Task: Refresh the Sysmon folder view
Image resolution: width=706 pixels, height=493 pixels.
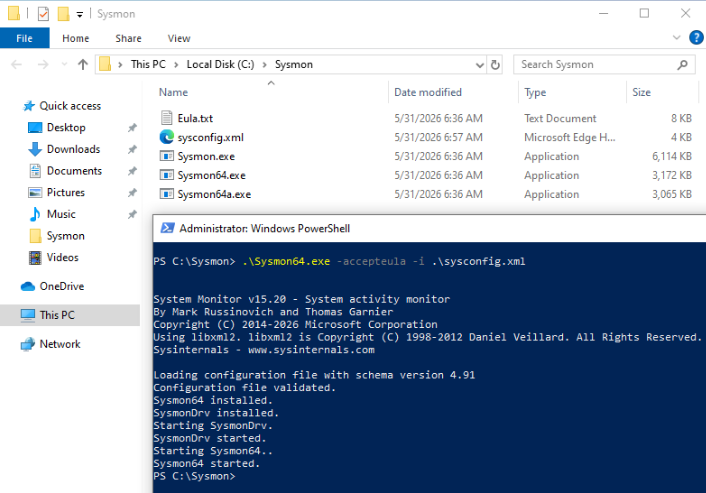Action: click(x=495, y=65)
